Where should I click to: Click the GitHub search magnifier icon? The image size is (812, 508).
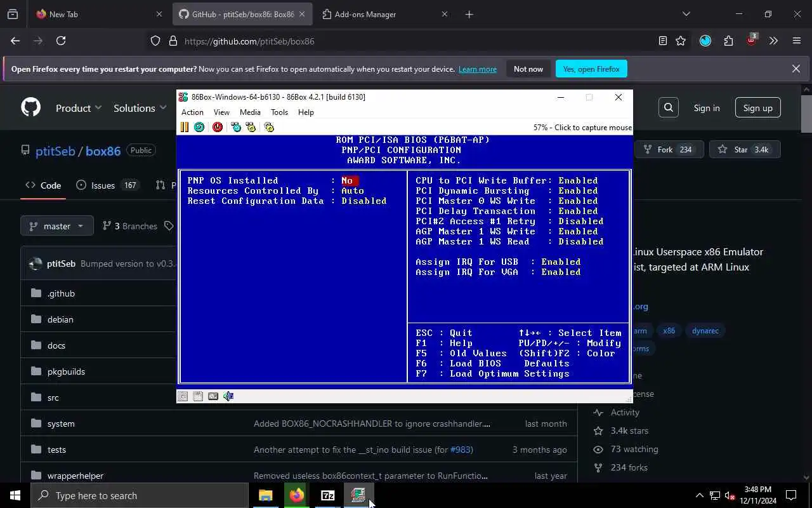[x=669, y=108]
